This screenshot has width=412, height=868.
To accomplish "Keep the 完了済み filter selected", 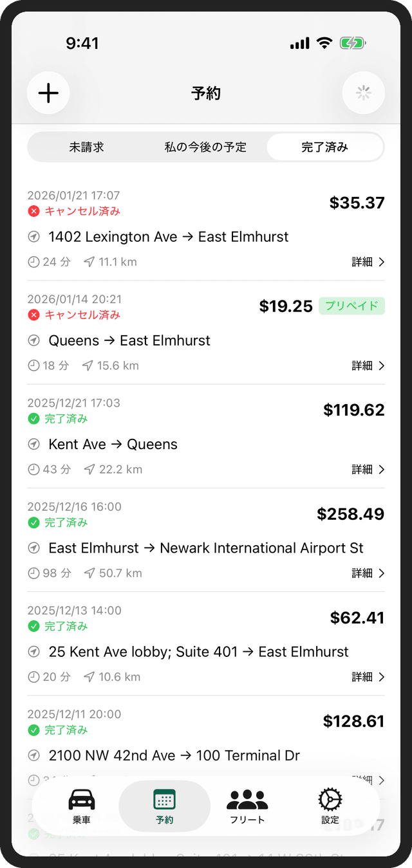I will point(325,147).
